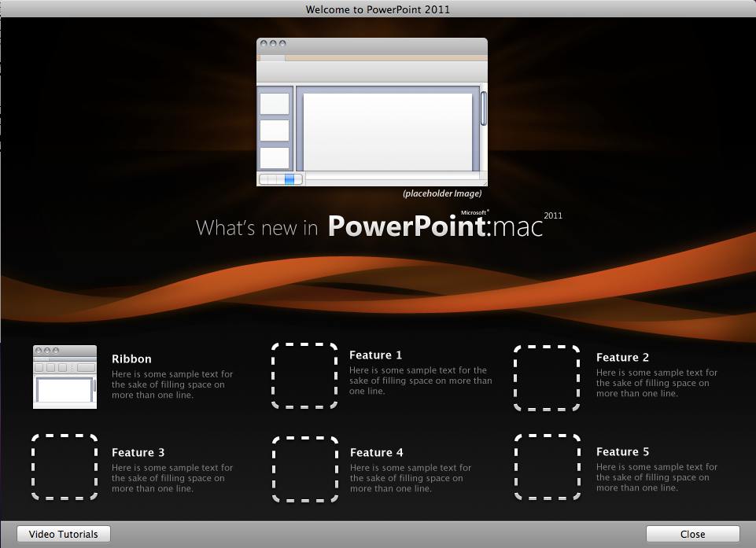Viewport: 756px width, 548px height.
Task: Click the Feature 2 sample description text
Action: (657, 383)
